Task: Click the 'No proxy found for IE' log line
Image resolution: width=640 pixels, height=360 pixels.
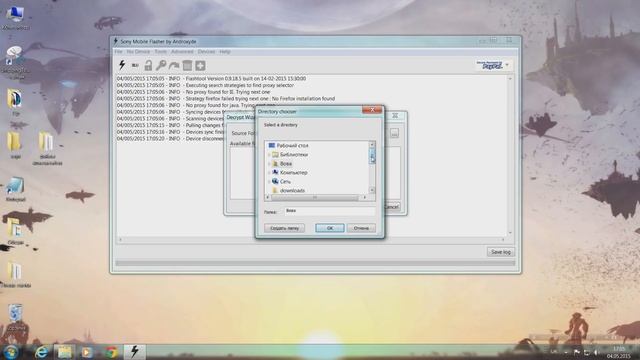Action: 193,92
